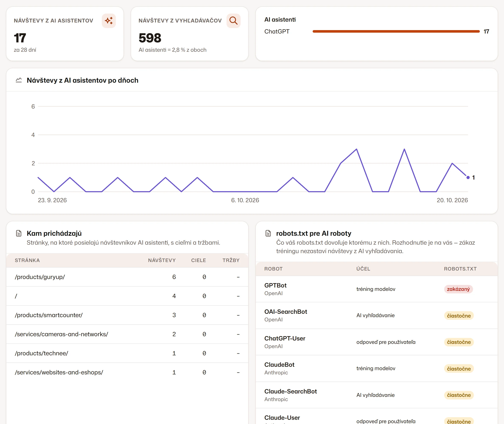Click the orange ChatGPT progress bar
Image resolution: width=504 pixels, height=424 pixels.
tap(396, 32)
